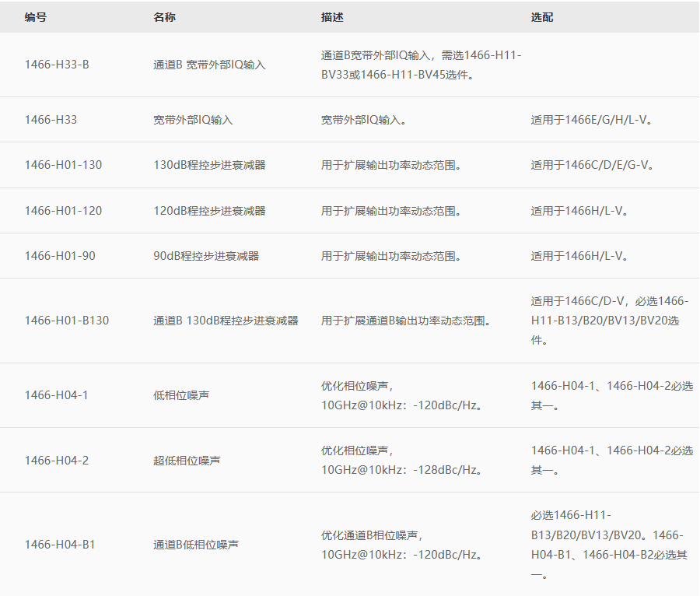Select the 90dB程控步进衰减器 name cell
This screenshot has height=596, width=700.
206,256
